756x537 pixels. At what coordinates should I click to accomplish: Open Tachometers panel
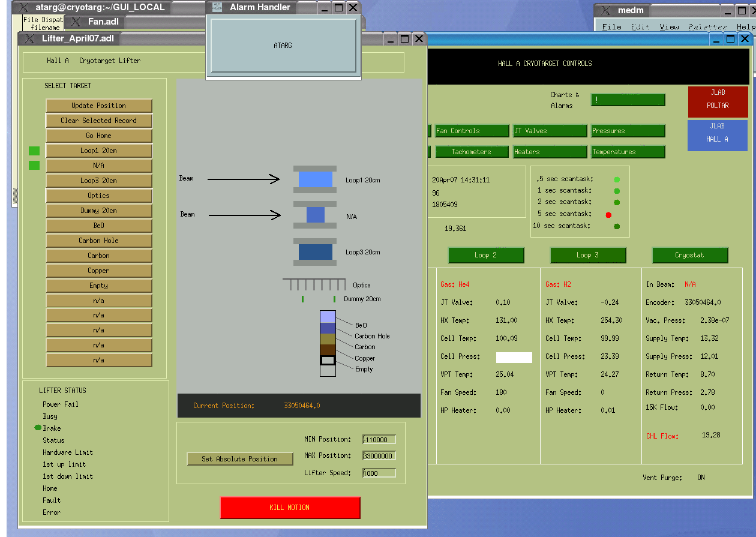[x=472, y=152]
